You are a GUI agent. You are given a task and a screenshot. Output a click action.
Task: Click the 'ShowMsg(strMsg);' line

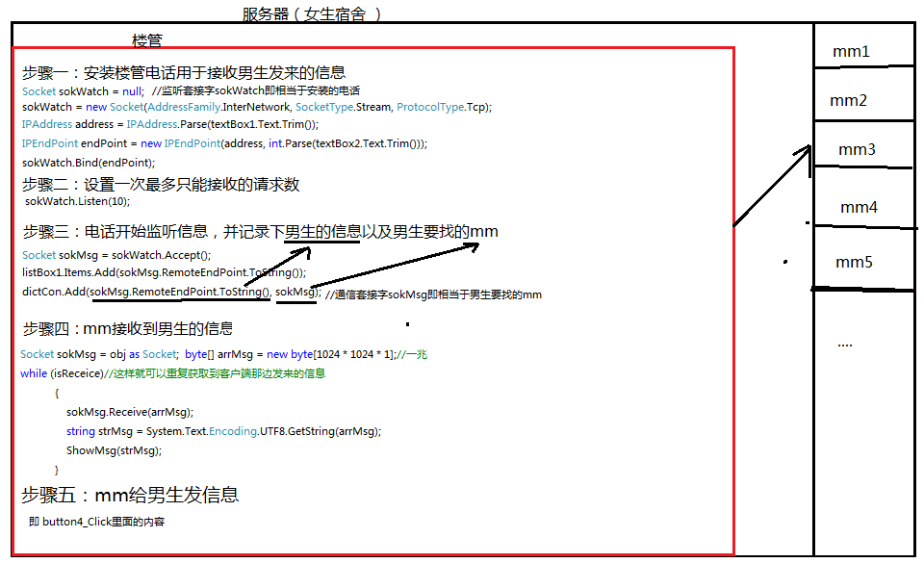coord(114,450)
